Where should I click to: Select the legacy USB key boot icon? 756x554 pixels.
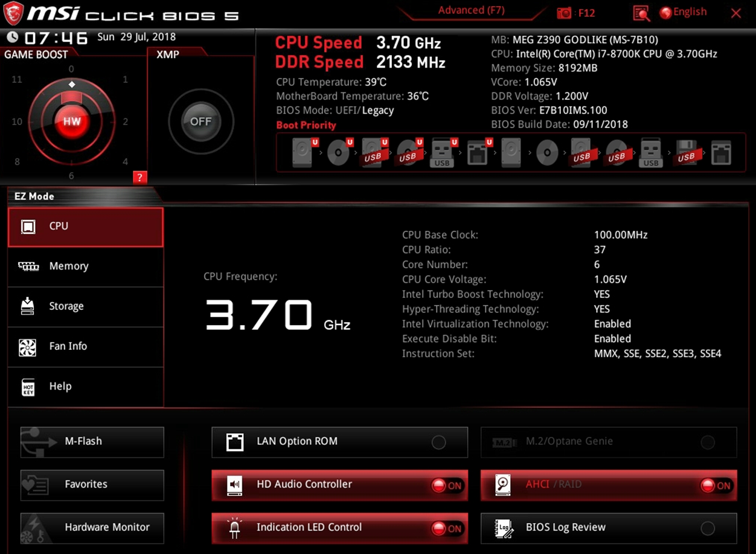651,153
